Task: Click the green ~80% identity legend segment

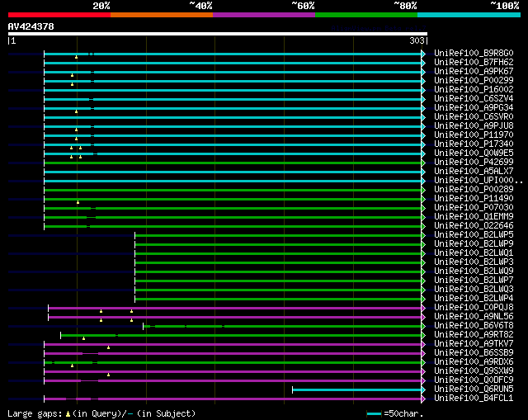Action: click(x=365, y=14)
